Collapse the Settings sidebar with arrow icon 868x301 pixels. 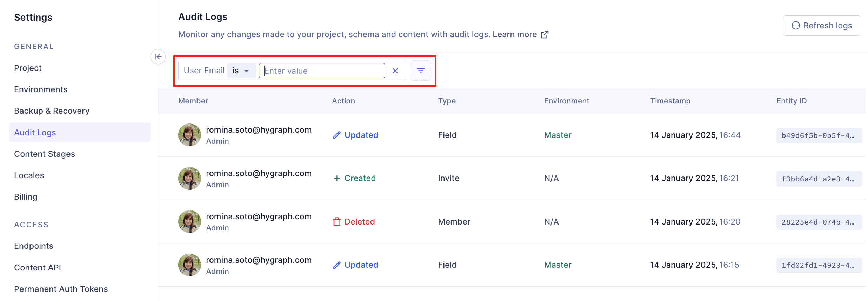158,56
